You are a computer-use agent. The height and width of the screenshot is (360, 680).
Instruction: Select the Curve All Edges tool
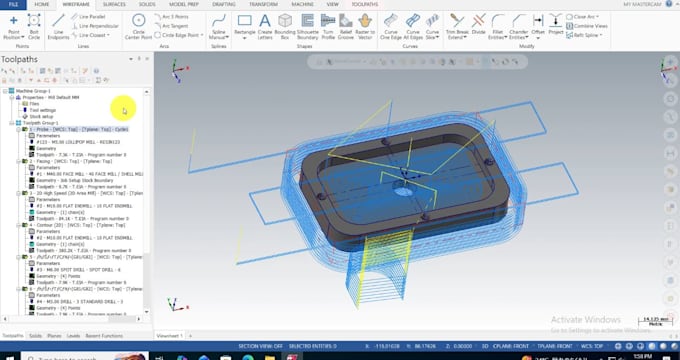(x=413, y=26)
